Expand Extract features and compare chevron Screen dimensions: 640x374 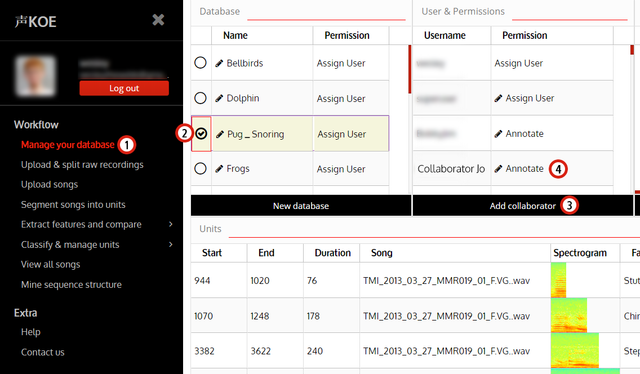point(171,224)
